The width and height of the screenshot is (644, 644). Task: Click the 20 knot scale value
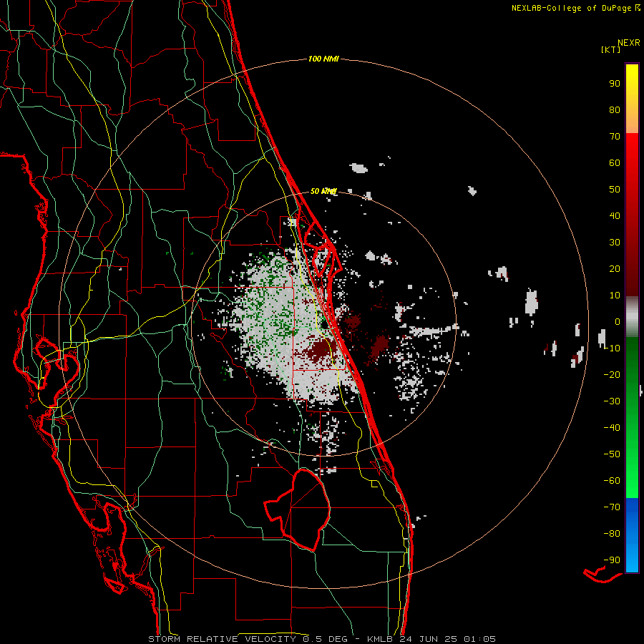click(615, 268)
